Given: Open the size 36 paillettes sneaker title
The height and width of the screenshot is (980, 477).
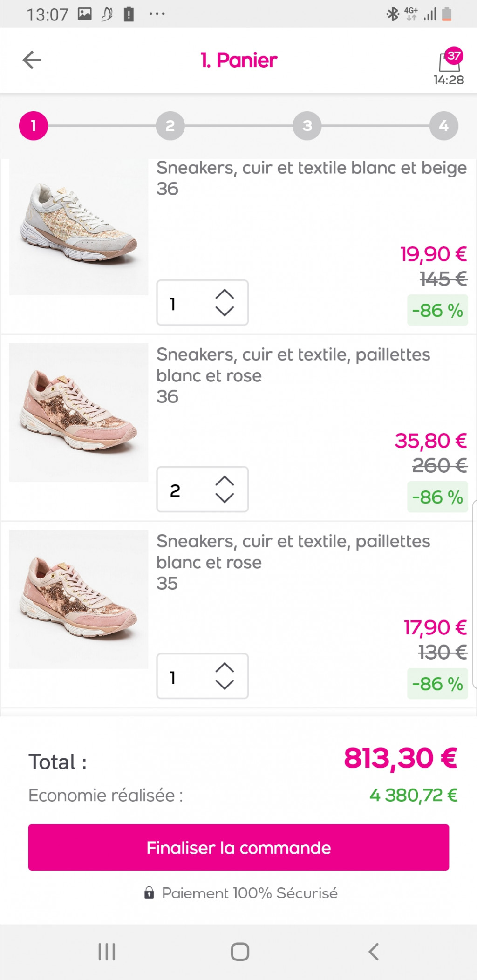Looking at the screenshot, I should click(293, 365).
